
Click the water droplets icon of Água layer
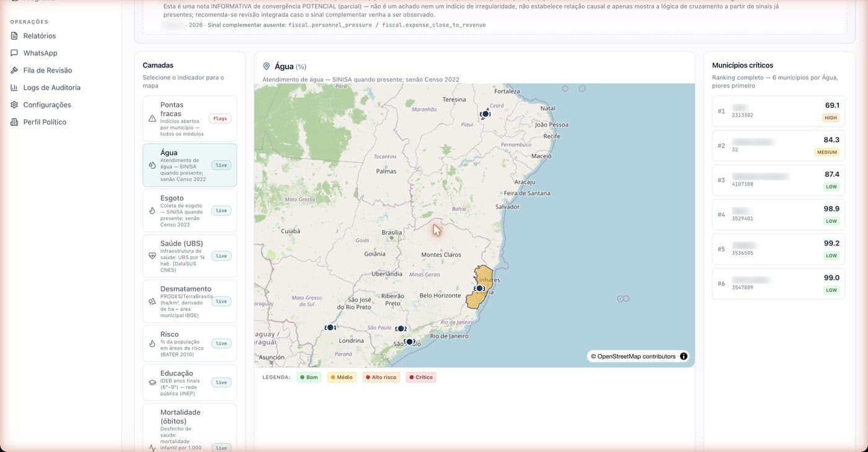(x=152, y=165)
